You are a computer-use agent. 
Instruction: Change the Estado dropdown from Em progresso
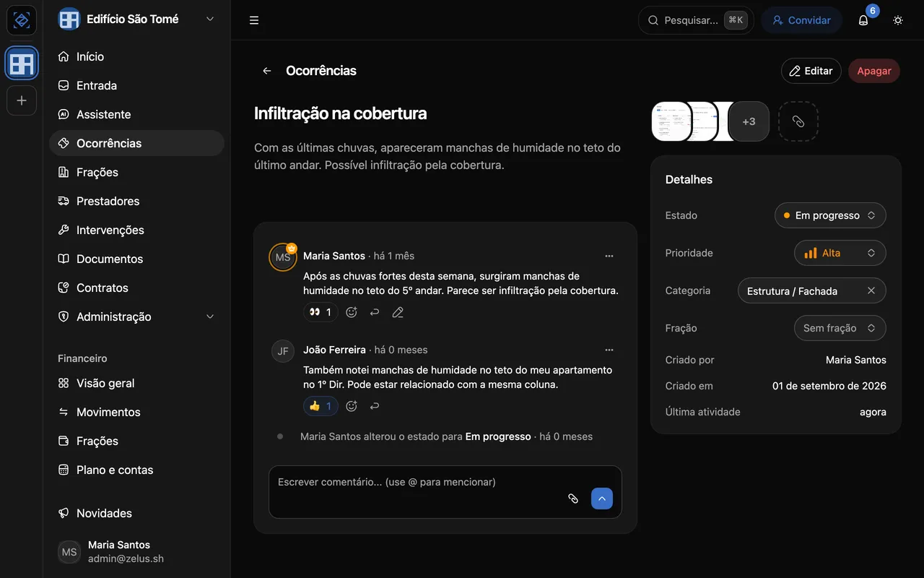(830, 215)
